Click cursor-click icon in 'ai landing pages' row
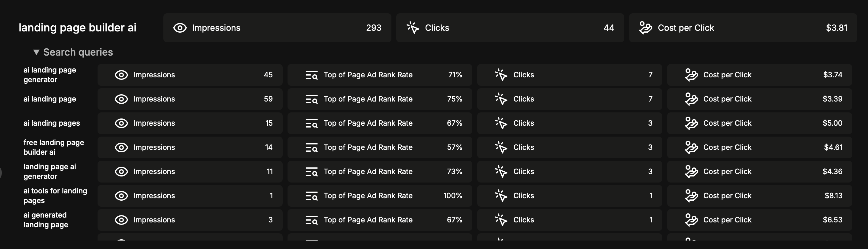 tap(501, 123)
